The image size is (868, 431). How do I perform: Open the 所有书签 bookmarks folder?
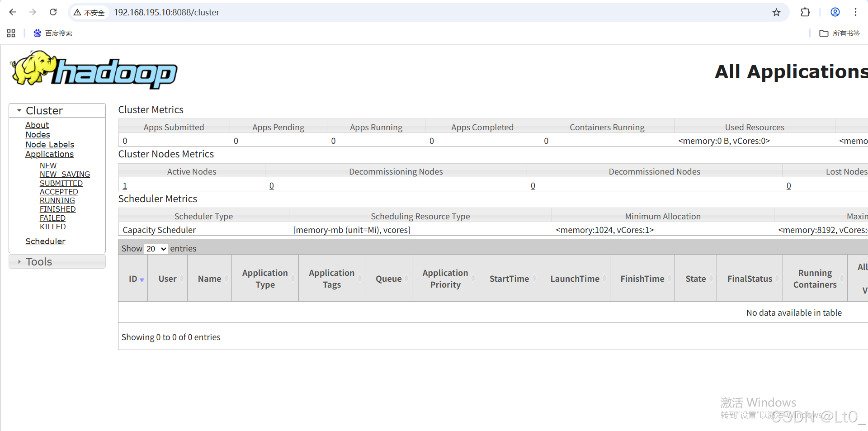(840, 33)
